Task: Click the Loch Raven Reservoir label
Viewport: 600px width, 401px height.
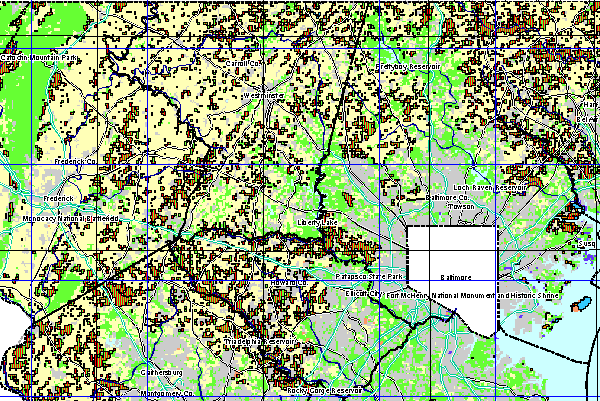Action: (x=490, y=188)
